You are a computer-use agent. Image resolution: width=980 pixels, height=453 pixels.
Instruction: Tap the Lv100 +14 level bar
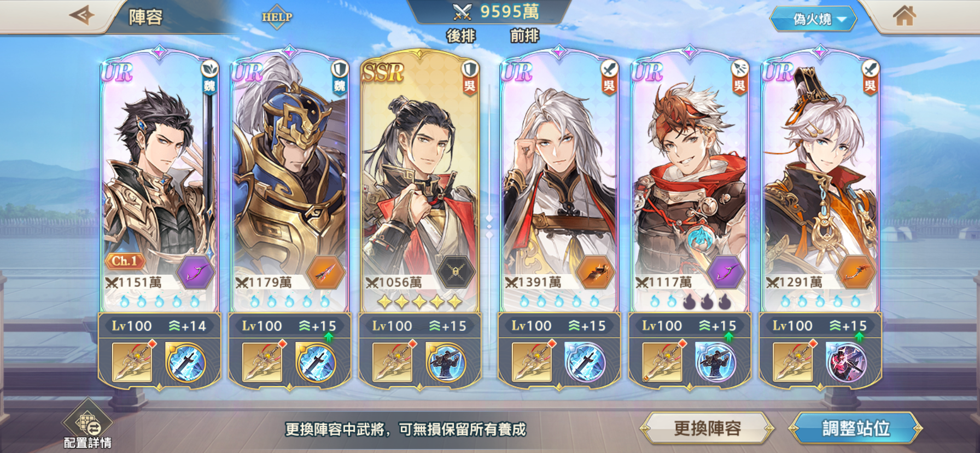coord(159,326)
